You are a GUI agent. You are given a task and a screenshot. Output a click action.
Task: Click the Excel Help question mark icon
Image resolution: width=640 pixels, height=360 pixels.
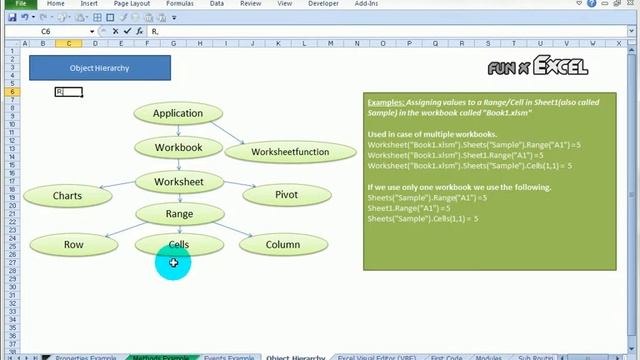[x=591, y=3]
